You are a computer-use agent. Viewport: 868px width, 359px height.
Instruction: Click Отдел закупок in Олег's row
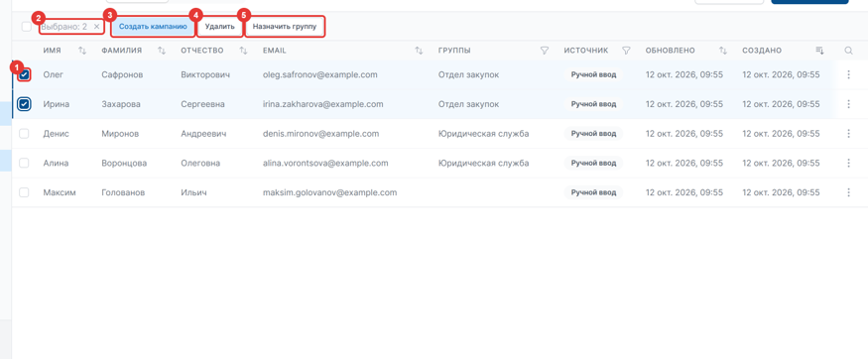point(468,74)
